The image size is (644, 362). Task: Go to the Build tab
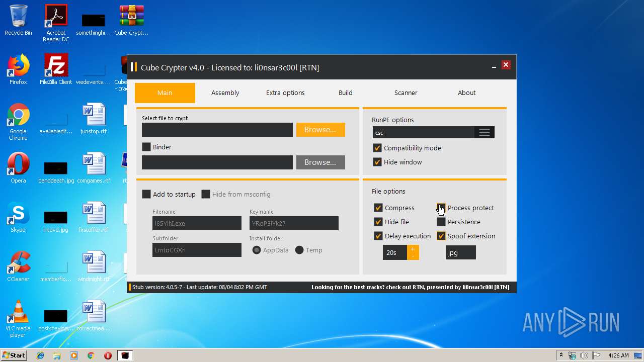(x=346, y=93)
